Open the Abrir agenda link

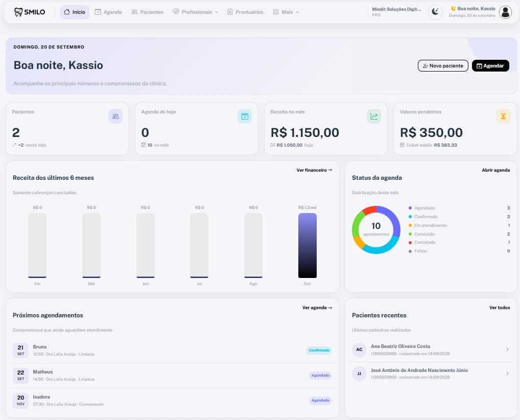tap(496, 170)
